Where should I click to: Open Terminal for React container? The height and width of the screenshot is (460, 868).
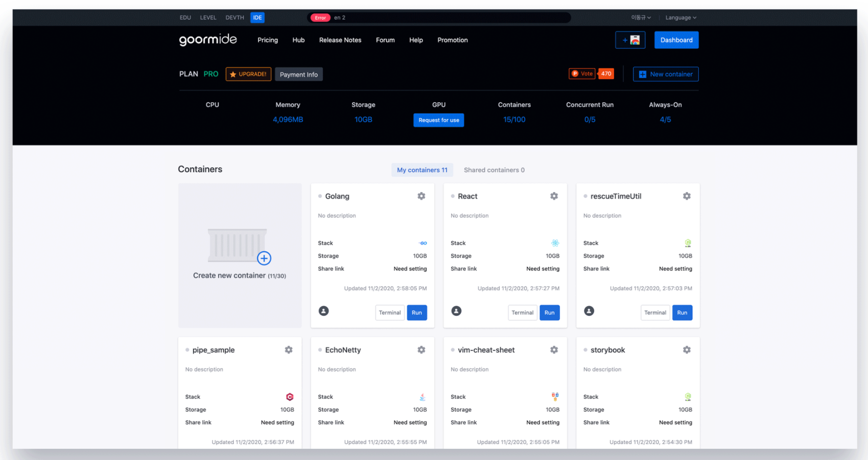(523, 313)
